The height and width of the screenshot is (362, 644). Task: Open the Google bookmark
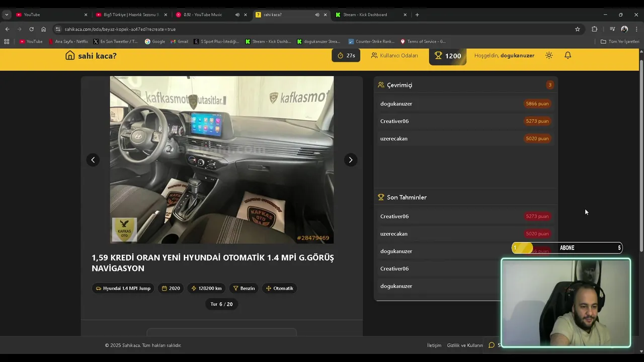(155, 42)
